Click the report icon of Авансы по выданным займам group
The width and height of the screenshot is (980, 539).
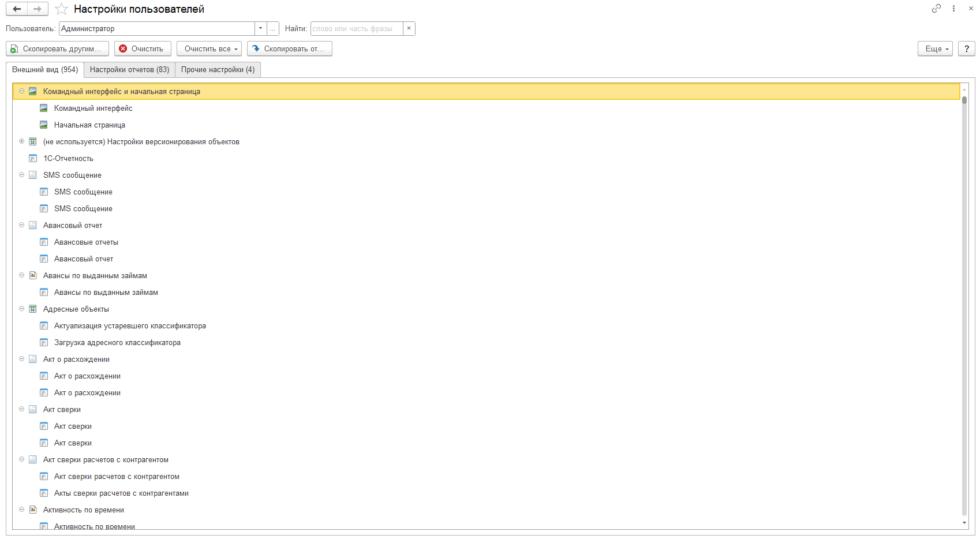tap(33, 275)
